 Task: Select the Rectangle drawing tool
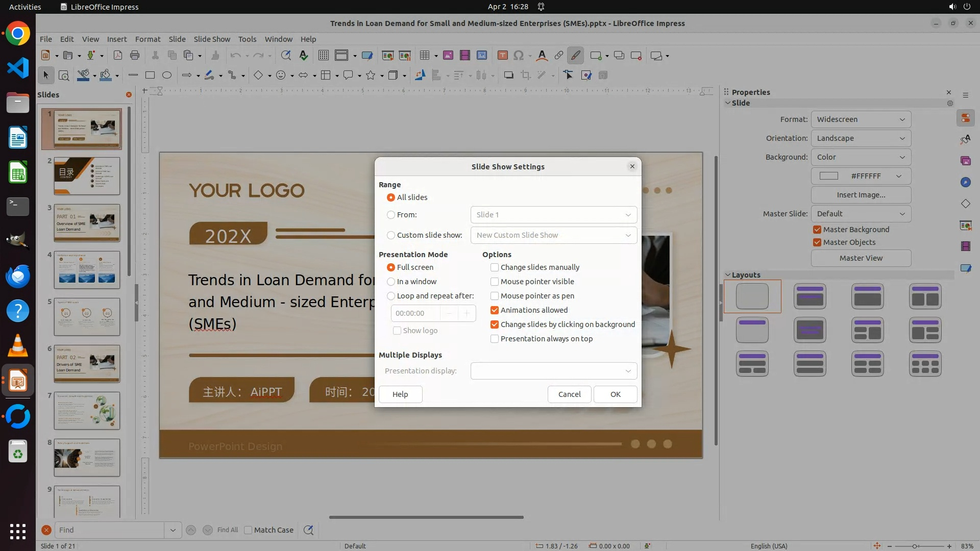point(150,76)
